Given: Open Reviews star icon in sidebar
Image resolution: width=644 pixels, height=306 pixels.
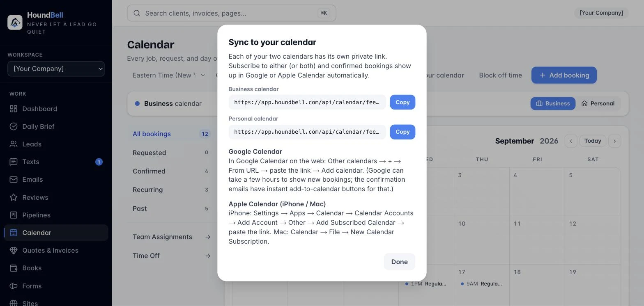Looking at the screenshot, I should coord(14,197).
